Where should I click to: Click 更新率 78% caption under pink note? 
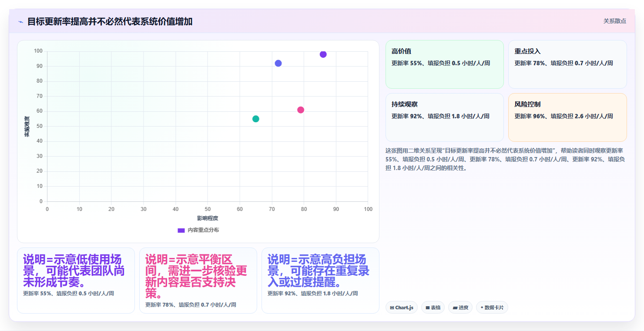(191, 305)
